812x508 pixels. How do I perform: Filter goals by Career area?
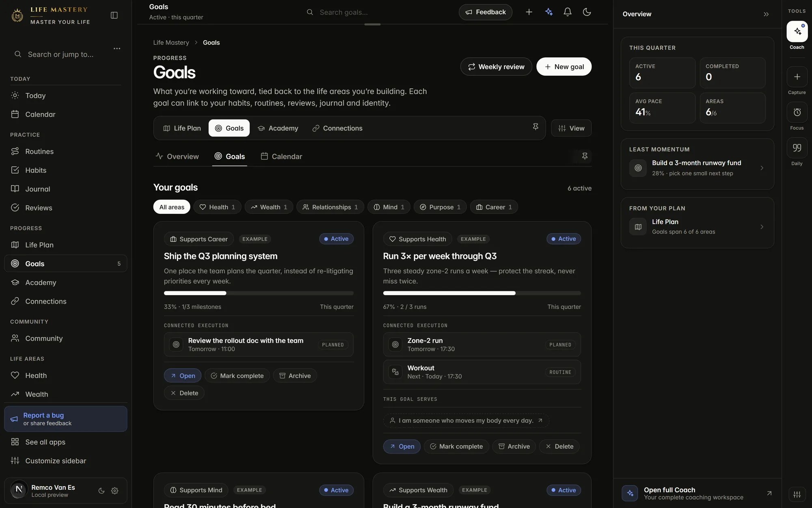494,207
